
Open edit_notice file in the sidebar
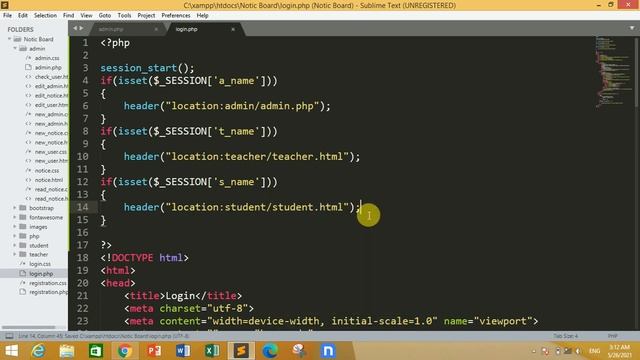(x=51, y=96)
